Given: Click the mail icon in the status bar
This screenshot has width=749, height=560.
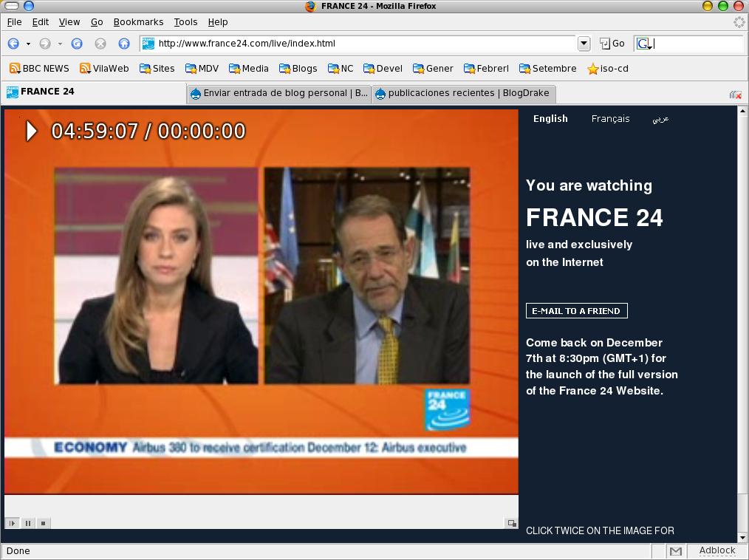Looking at the screenshot, I should 675,551.
